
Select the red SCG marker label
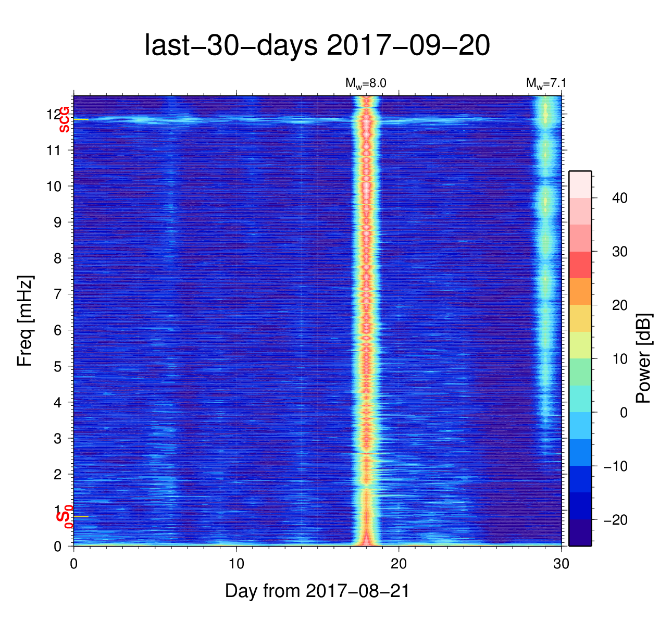65,119
